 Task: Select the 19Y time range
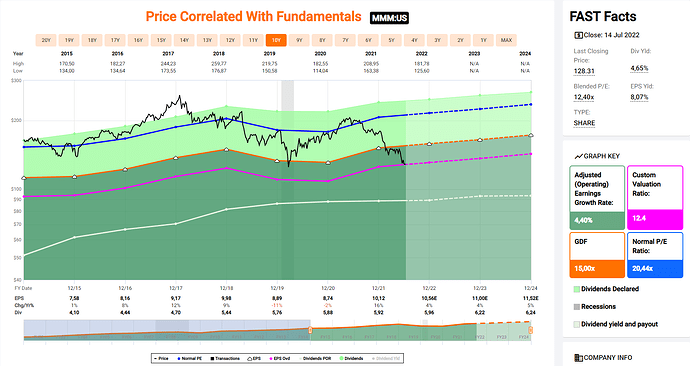coord(69,40)
